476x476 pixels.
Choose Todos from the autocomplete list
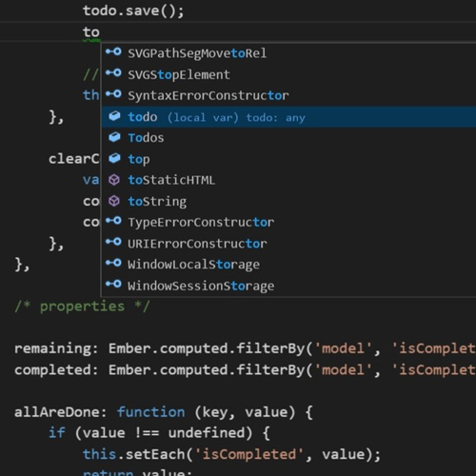pyautogui.click(x=288, y=138)
